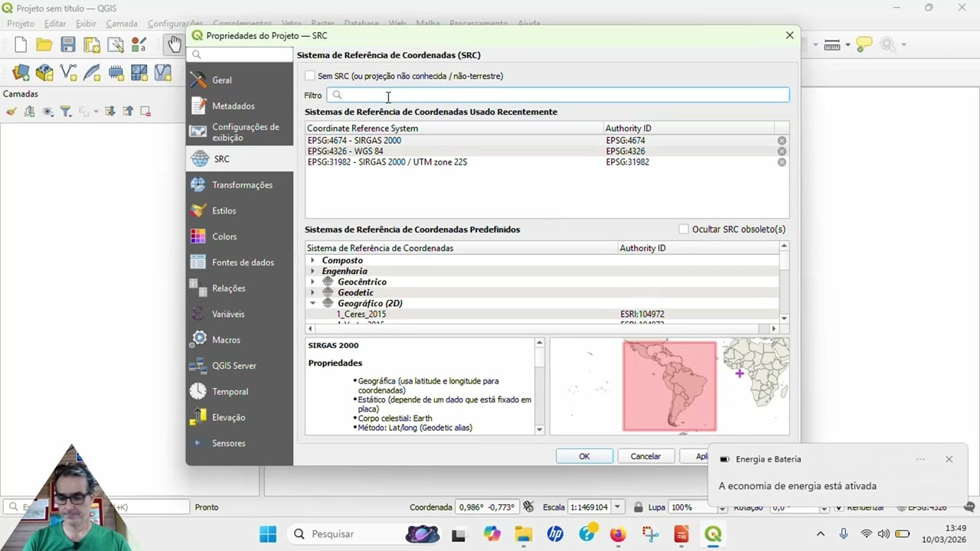Viewport: 980px width, 551px height.
Task: Open the Editar menu
Action: click(55, 24)
